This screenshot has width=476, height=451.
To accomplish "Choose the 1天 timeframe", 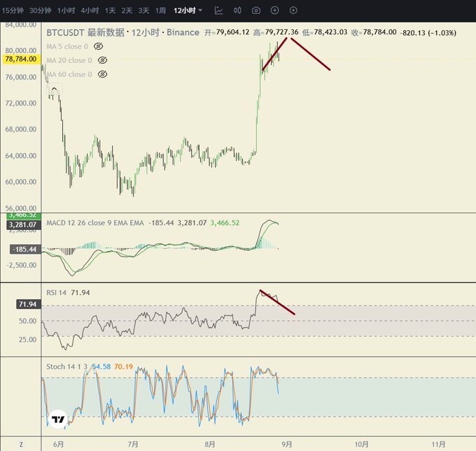I will click(110, 10).
